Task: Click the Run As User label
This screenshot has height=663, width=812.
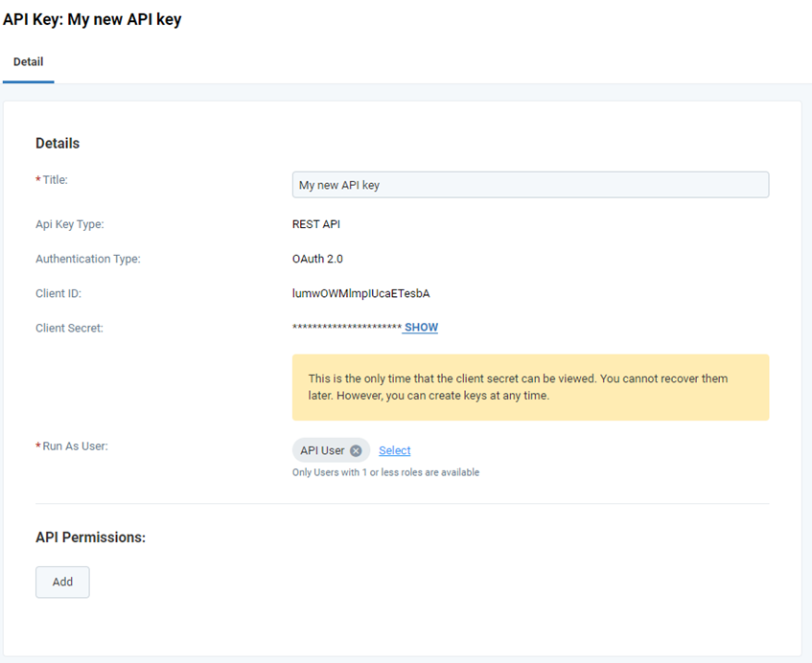Action: point(75,446)
